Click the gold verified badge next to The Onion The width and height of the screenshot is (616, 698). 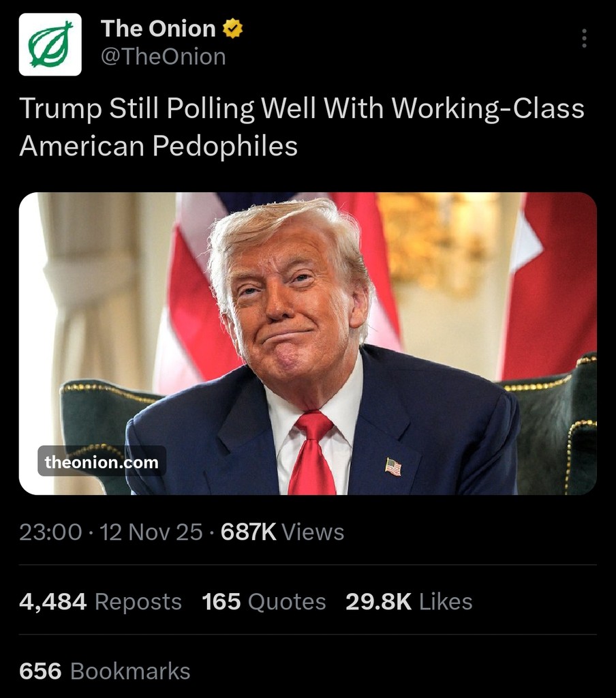click(232, 29)
